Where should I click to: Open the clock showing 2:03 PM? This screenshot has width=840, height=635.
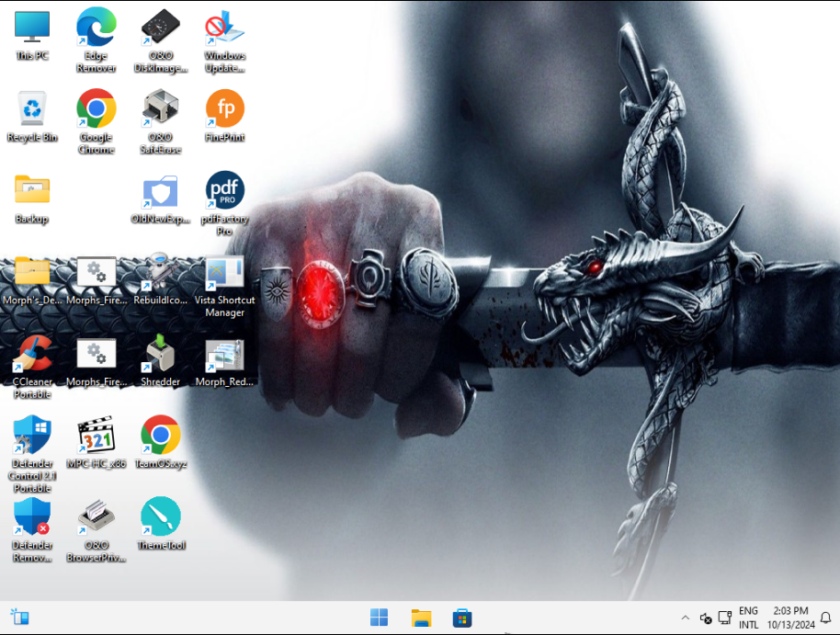[x=790, y=618]
